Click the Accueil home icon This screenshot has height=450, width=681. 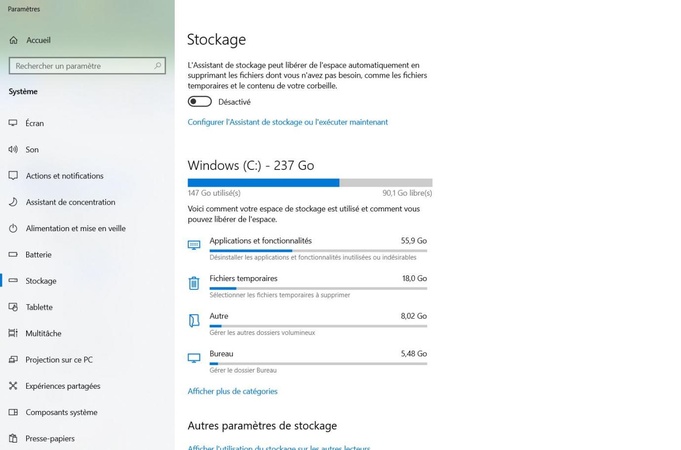[13, 40]
